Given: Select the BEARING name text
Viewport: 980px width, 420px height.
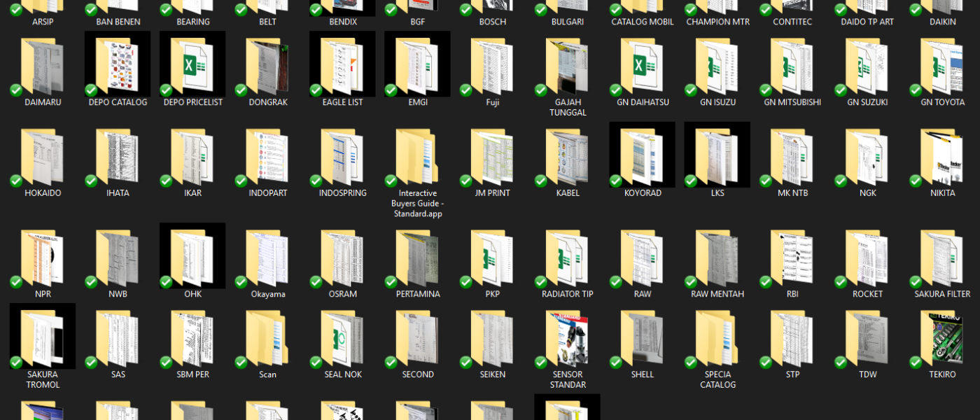Looking at the screenshot, I should (x=192, y=22).
